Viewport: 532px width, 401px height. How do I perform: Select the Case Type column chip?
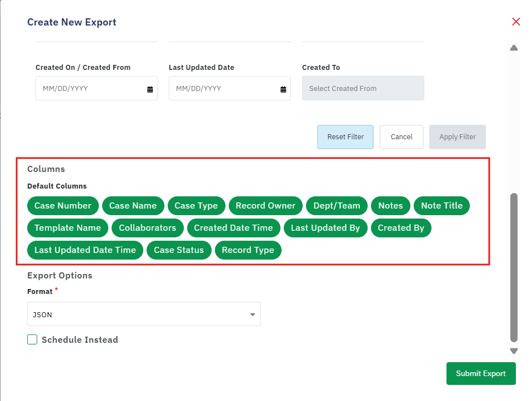click(196, 206)
